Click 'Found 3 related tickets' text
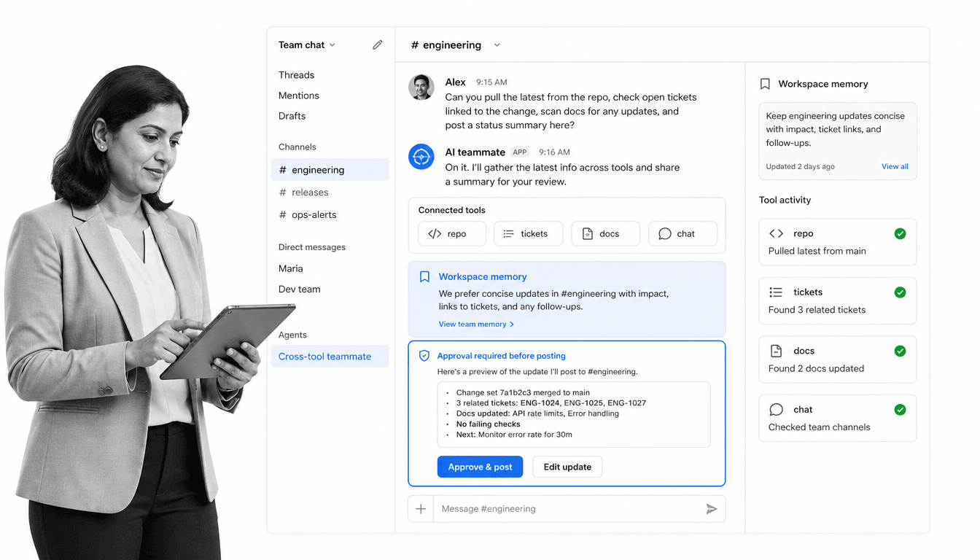The image size is (980, 560). coord(817,310)
